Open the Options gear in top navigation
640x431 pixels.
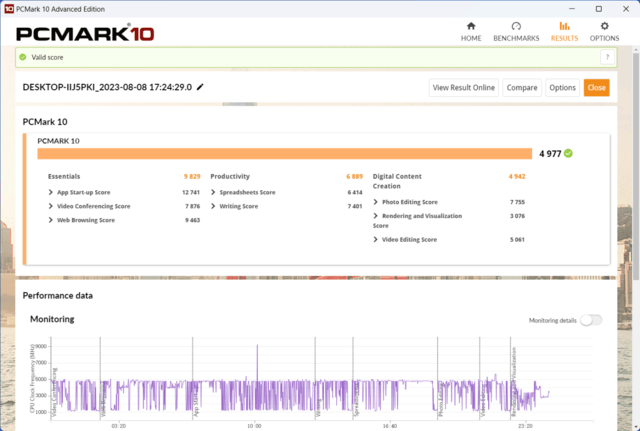coord(604,32)
